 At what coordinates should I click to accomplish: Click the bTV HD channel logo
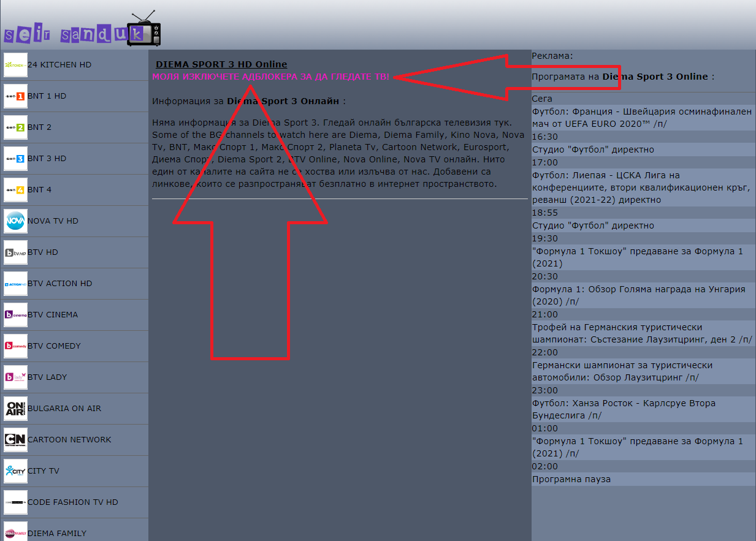(15, 252)
